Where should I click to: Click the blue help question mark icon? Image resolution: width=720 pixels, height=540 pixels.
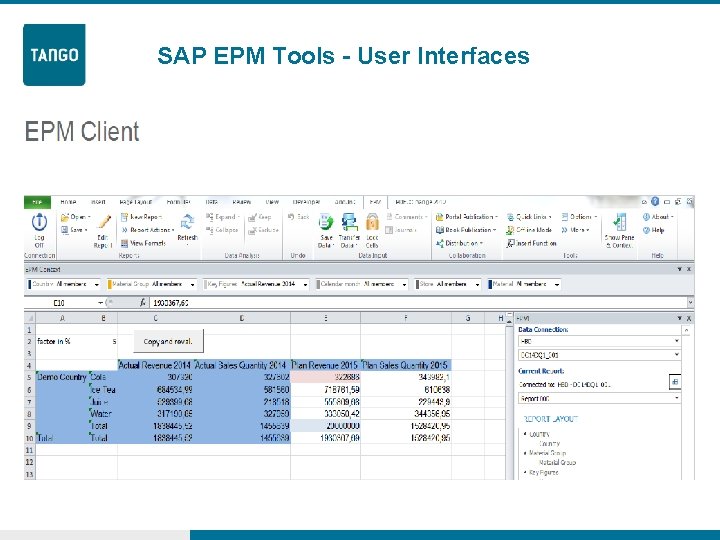655,201
